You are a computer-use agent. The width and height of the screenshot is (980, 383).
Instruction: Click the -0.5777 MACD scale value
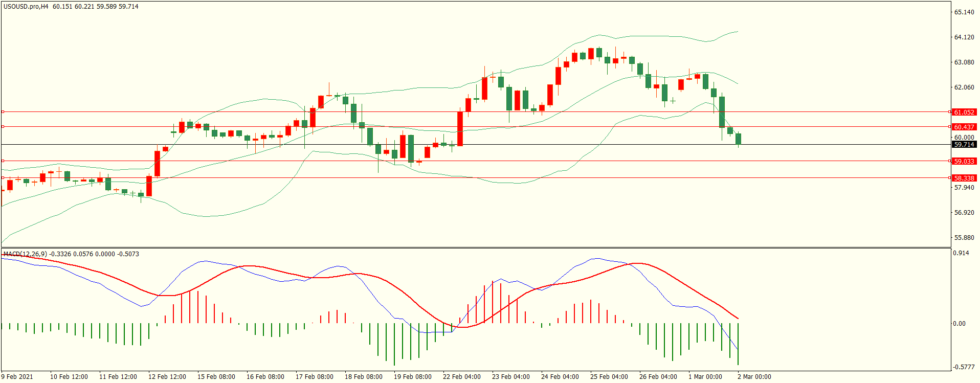click(964, 367)
